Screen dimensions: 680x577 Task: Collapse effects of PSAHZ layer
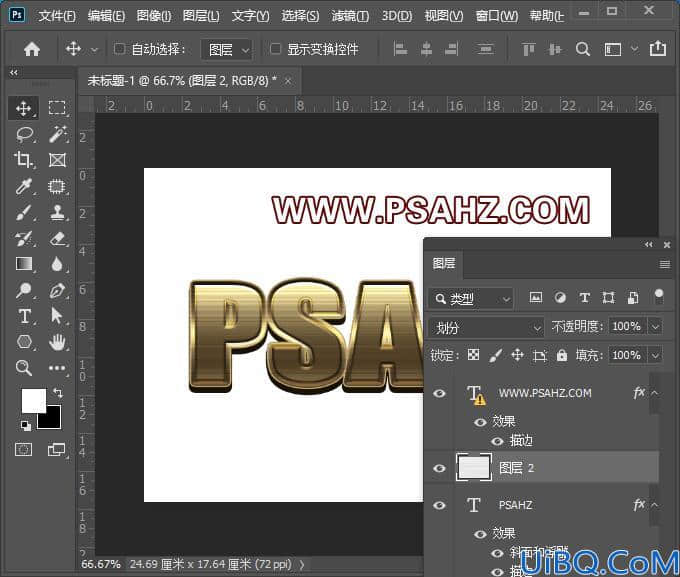[654, 505]
